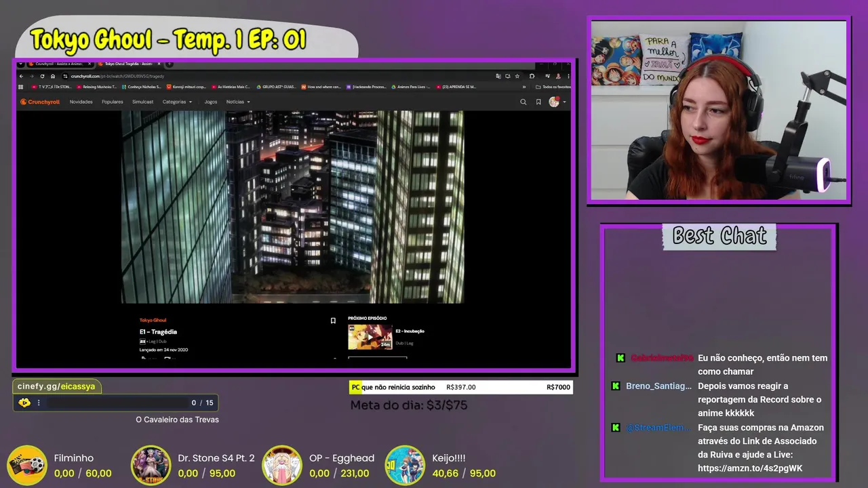Show more bookmarks with the overflow chevron
Viewport: 868px width, 488px height.
coord(524,87)
